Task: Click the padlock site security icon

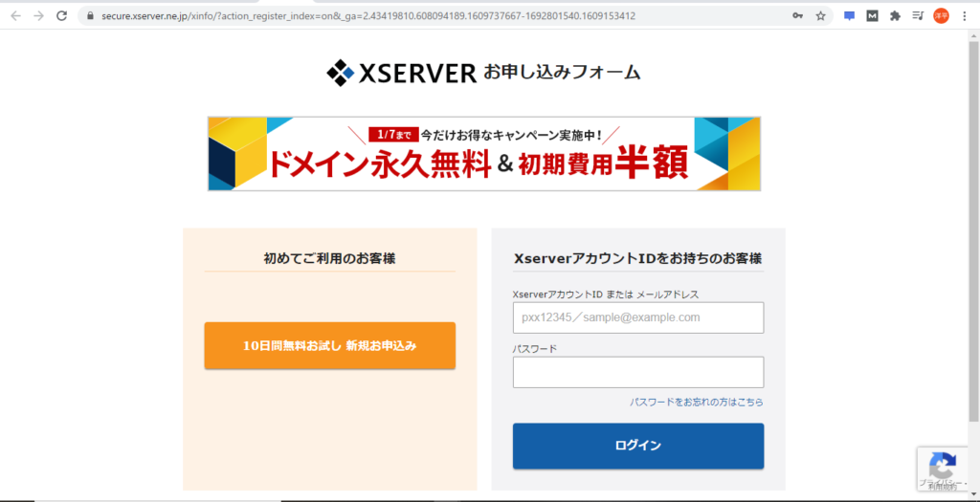Action: click(91, 16)
